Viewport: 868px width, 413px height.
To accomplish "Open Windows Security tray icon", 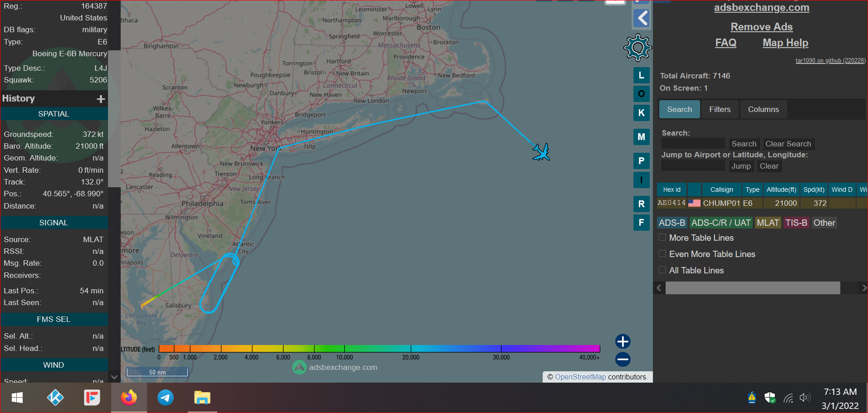I will click(770, 398).
